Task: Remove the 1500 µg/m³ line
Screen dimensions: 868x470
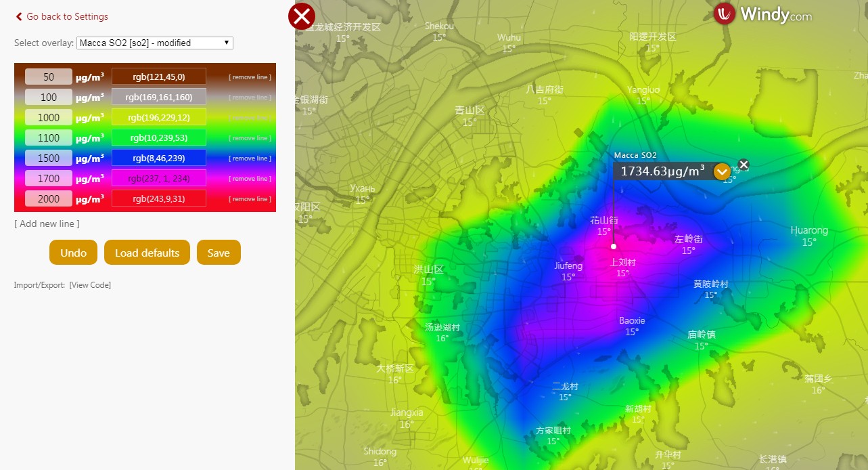Action: coord(250,158)
